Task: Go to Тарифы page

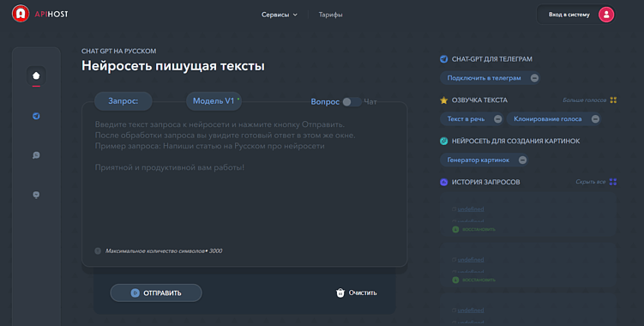Action: click(330, 15)
